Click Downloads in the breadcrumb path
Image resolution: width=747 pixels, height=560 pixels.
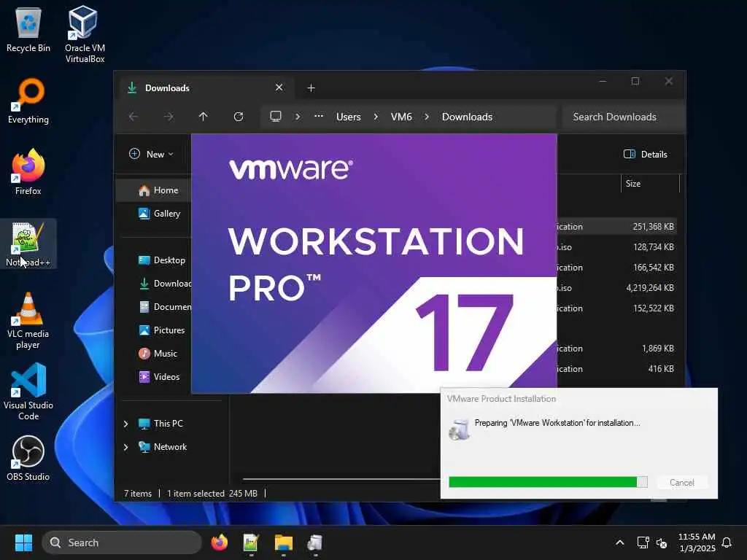coord(467,117)
